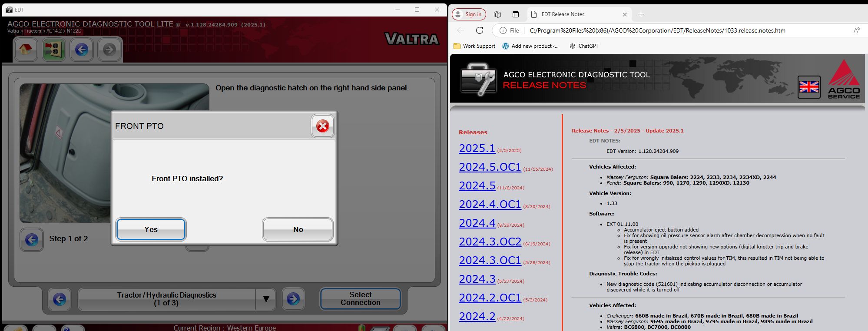Reload the release notes page
868x331 pixels.
point(480,30)
